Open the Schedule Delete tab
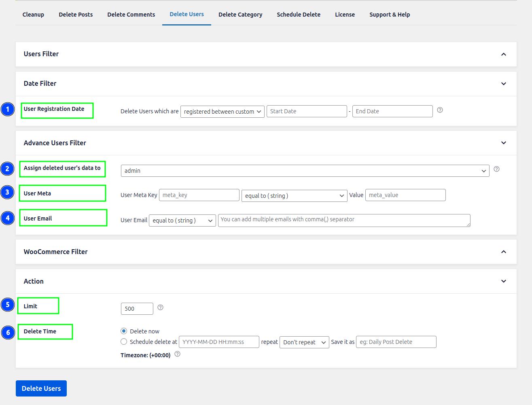532x405 pixels. point(298,15)
